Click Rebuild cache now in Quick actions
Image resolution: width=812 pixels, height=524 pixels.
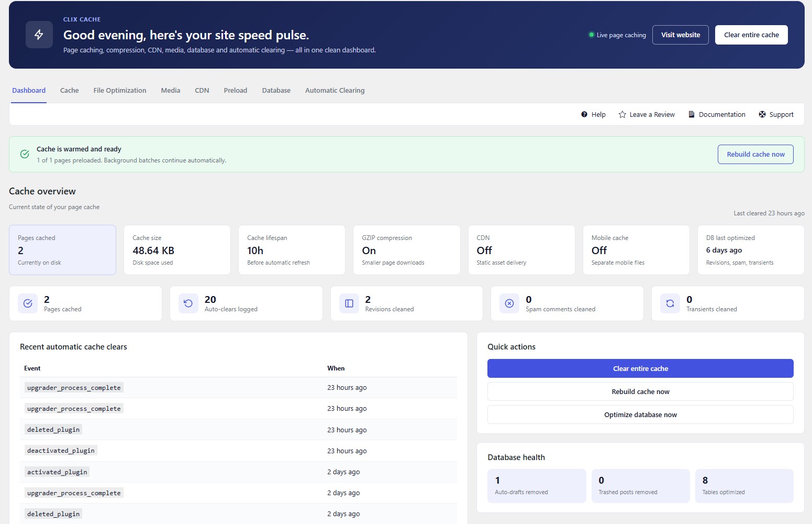[640, 391]
